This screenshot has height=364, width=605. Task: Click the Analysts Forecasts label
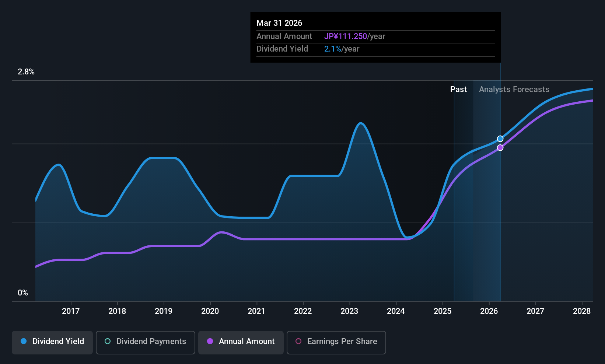pyautogui.click(x=514, y=90)
